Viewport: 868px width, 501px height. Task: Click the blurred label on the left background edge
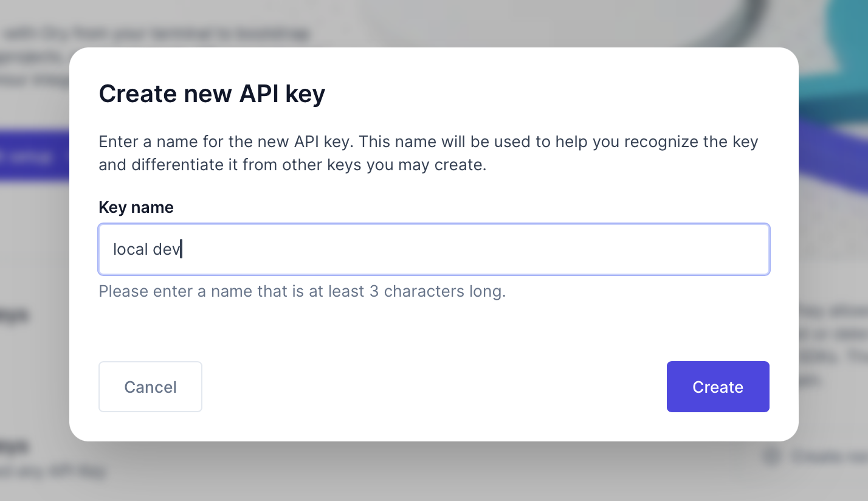15,316
